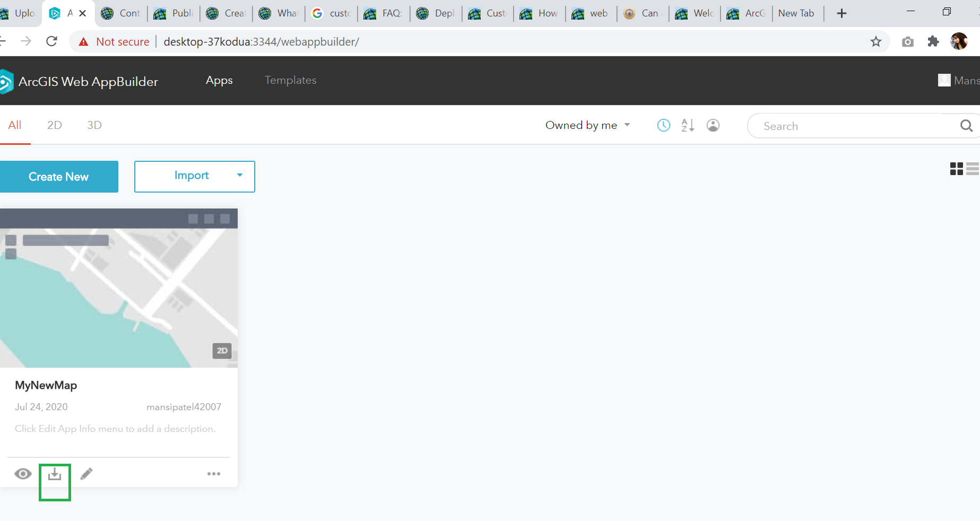Viewport: 980px width, 521px height.
Task: Sort apps by owner icon
Action: click(x=713, y=125)
